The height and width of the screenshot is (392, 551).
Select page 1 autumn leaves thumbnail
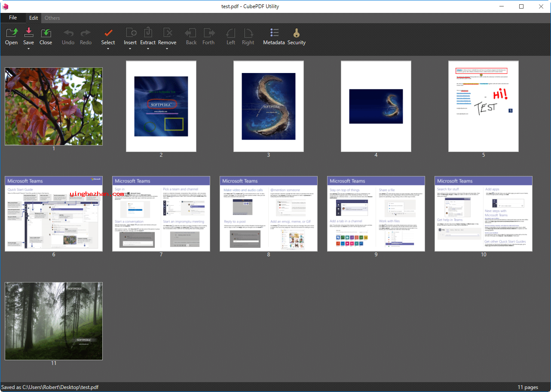[x=54, y=106]
